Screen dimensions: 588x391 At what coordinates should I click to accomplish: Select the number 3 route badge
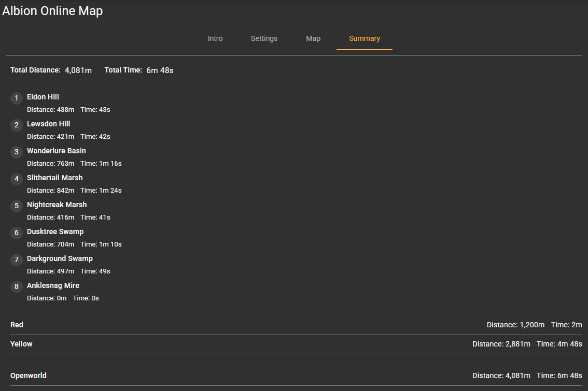[x=17, y=152]
